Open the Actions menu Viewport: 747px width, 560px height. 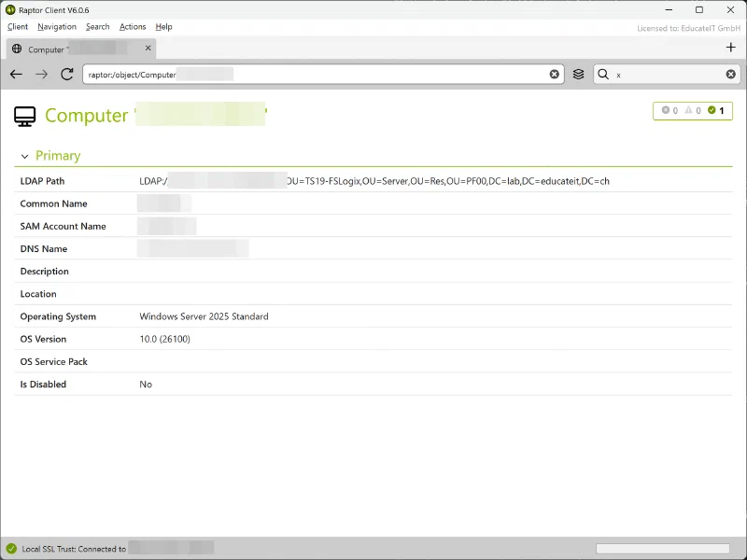point(133,27)
